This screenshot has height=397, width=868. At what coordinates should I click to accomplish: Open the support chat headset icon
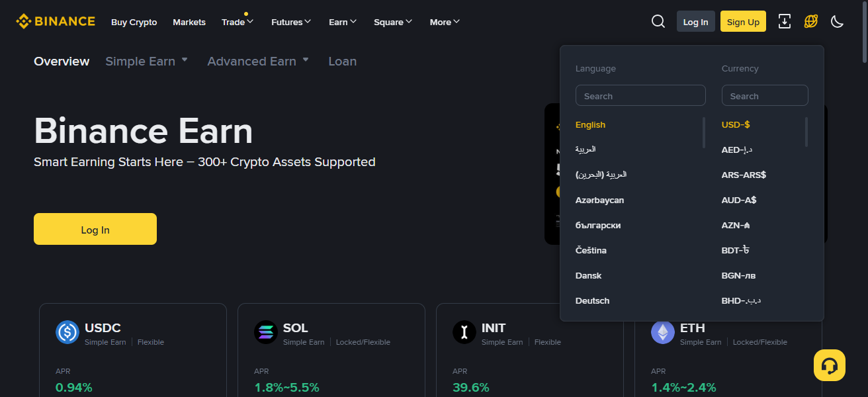(x=830, y=365)
